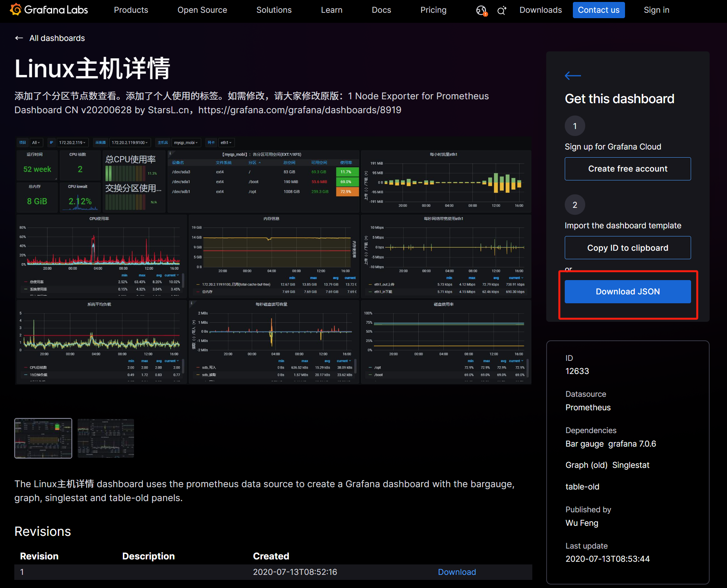This screenshot has width=727, height=588.
Task: Open the AI sparkle search icon
Action: pyautogui.click(x=501, y=10)
